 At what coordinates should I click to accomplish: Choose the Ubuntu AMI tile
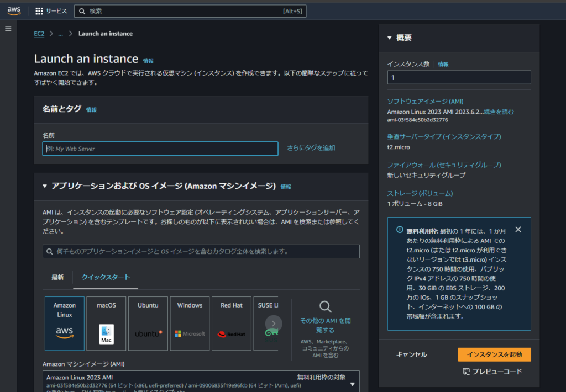(x=148, y=323)
